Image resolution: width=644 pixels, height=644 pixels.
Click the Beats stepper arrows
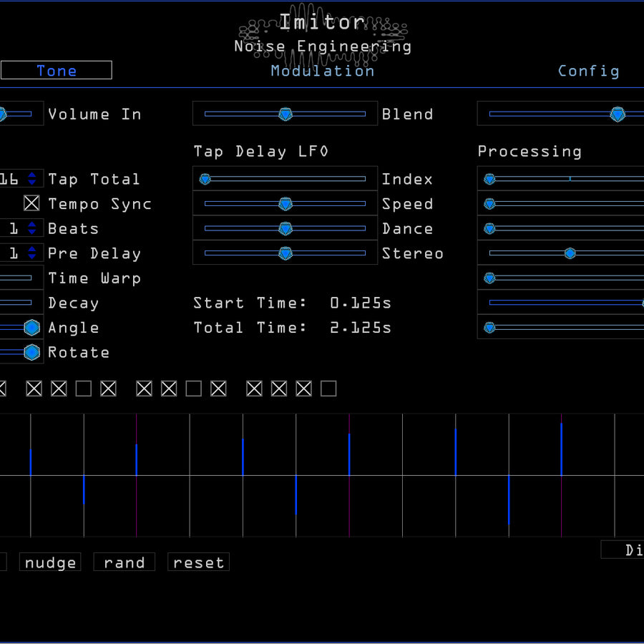tap(31, 229)
